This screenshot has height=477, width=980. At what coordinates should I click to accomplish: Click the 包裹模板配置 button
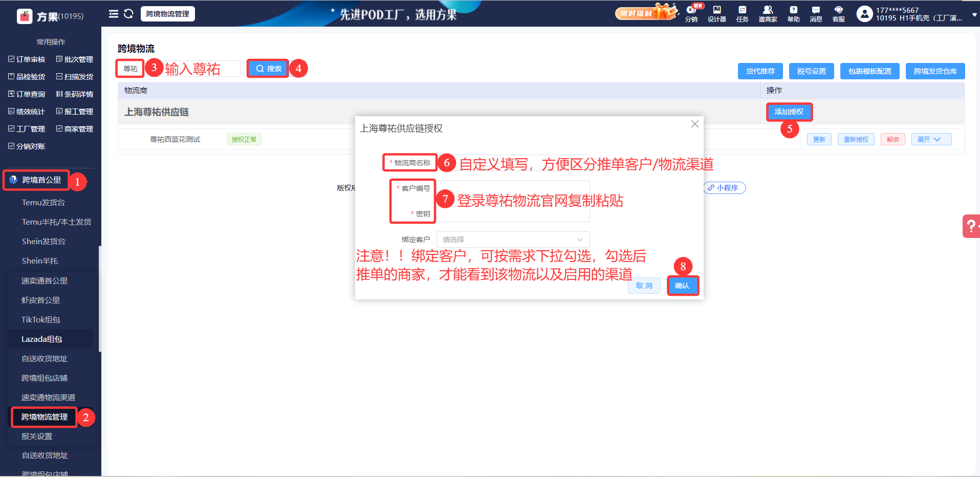pos(869,71)
